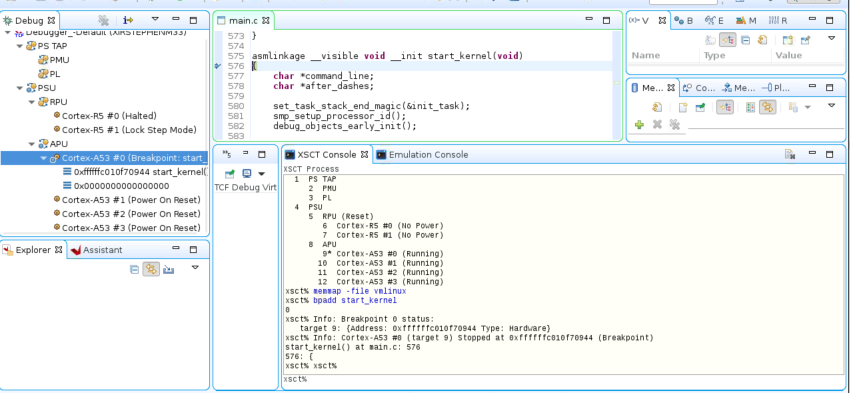Click the green plus Add Memory Monitor icon
Screen dimensions: 850x393
(639, 125)
